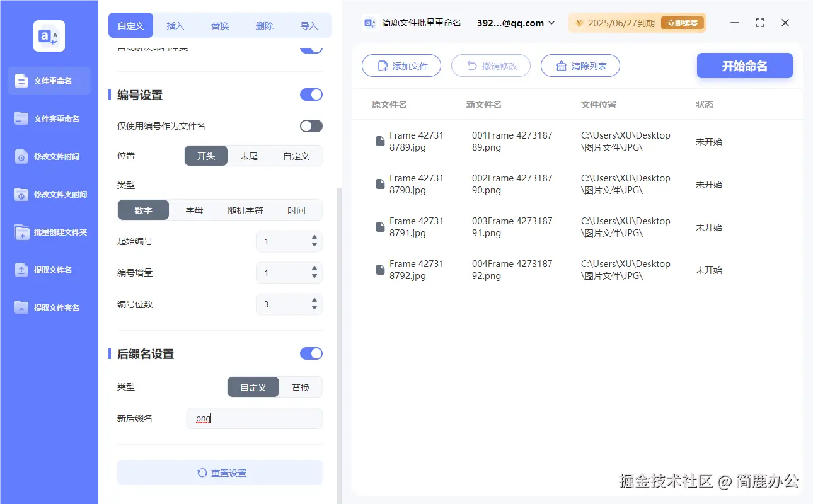Open 文件重命名 sidebar section
813x504 pixels.
(x=49, y=81)
